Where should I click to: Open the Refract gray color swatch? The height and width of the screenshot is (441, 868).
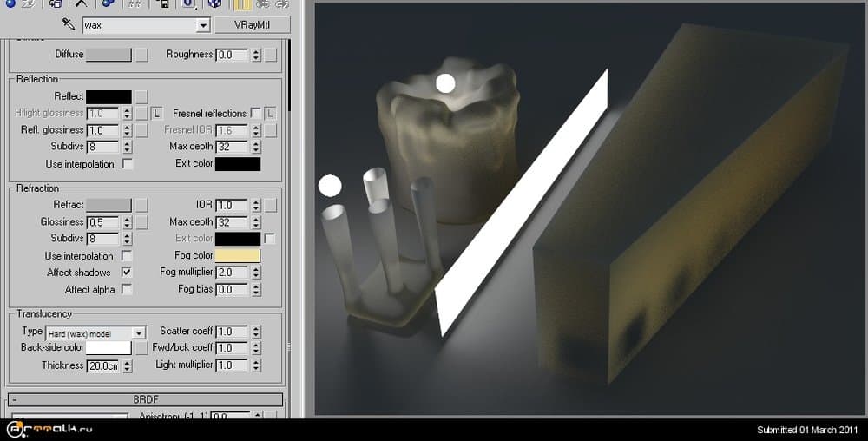[108, 205]
